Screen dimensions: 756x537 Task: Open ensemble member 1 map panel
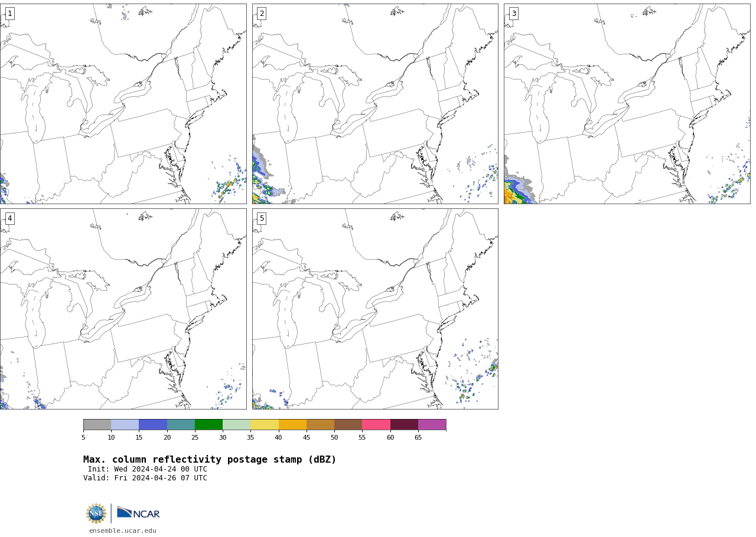pos(123,104)
